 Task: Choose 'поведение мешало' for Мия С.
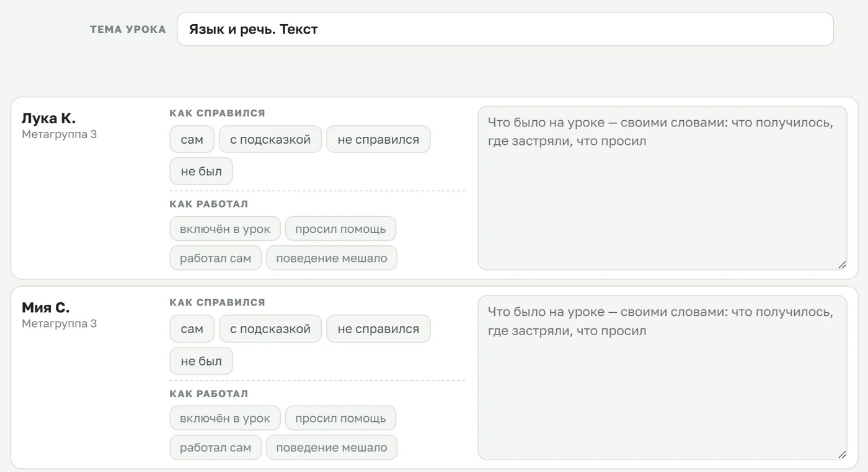pyautogui.click(x=332, y=447)
